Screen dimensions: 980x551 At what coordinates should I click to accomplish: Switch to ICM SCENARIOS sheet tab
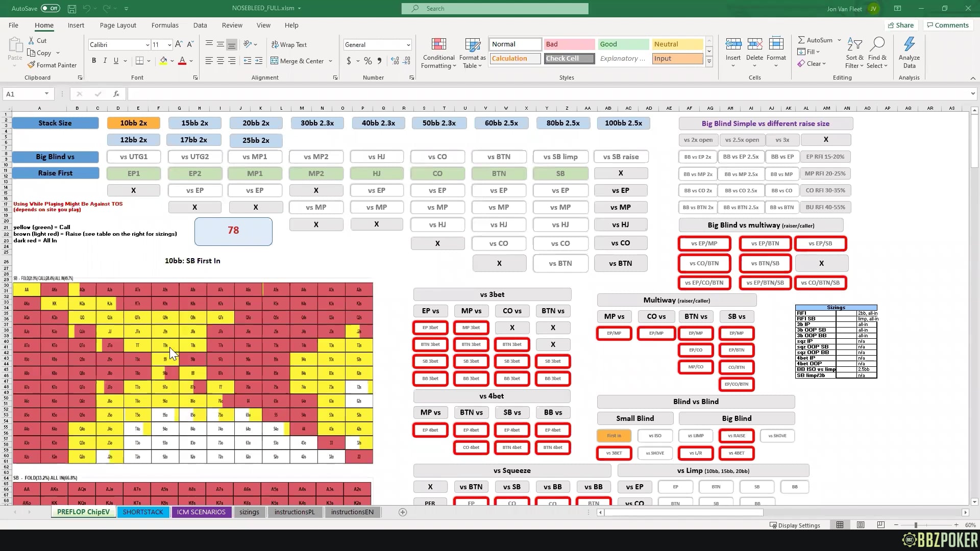coord(201,512)
